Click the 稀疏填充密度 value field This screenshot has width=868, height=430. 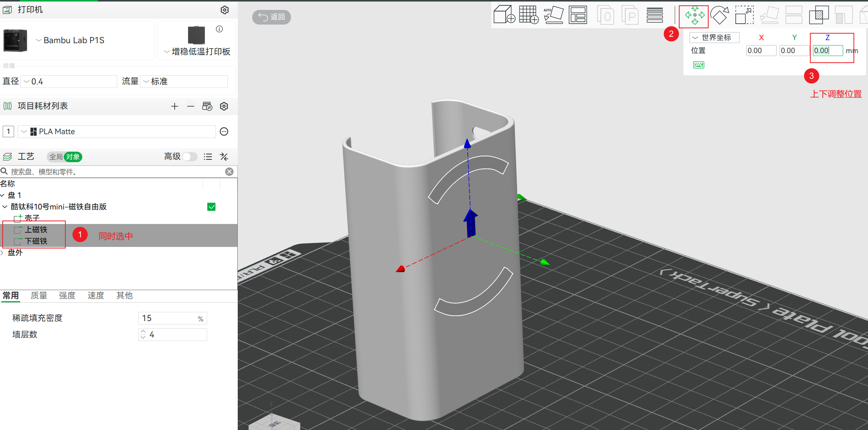pos(172,318)
